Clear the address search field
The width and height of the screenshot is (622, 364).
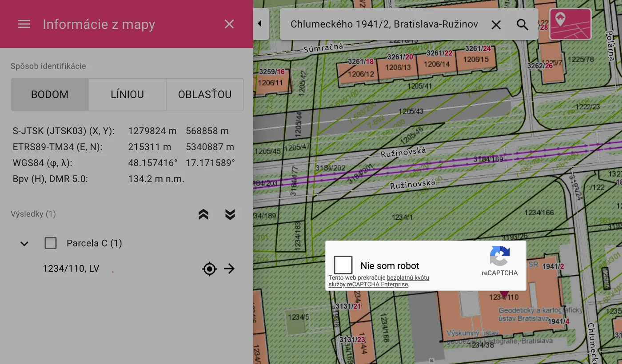click(496, 25)
